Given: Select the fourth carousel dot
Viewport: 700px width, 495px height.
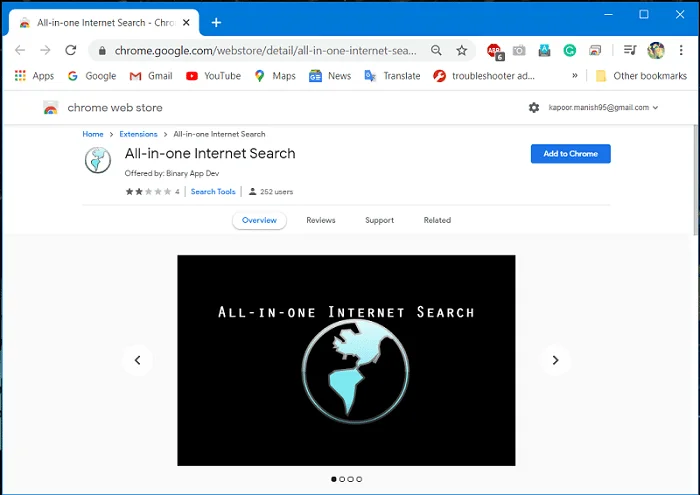Looking at the screenshot, I should (x=359, y=479).
